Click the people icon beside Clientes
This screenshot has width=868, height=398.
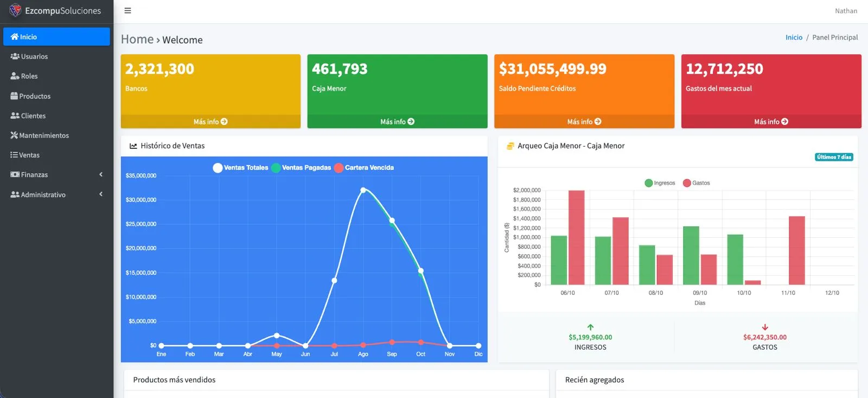15,116
